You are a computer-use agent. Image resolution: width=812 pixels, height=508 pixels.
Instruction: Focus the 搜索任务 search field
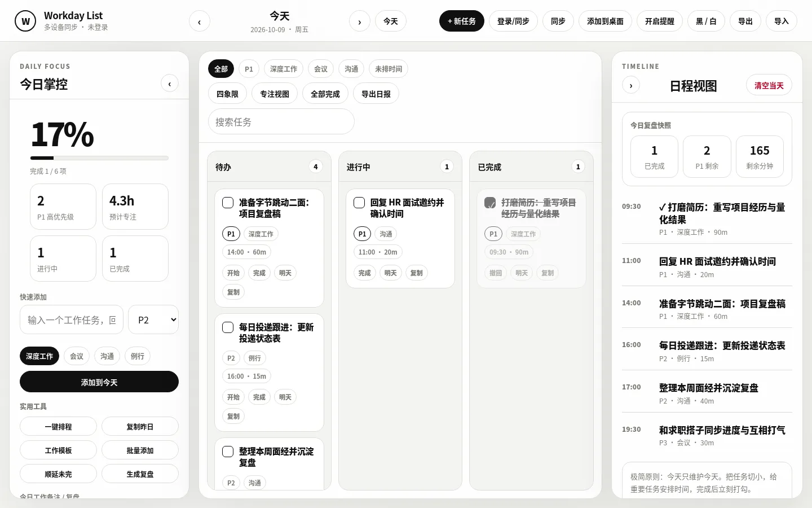pos(281,121)
